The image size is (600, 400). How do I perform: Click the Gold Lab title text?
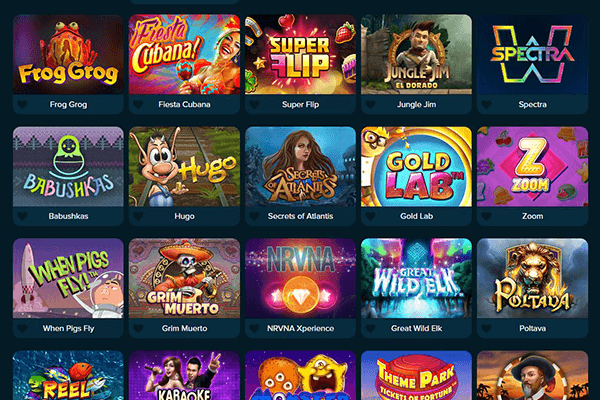tap(416, 216)
